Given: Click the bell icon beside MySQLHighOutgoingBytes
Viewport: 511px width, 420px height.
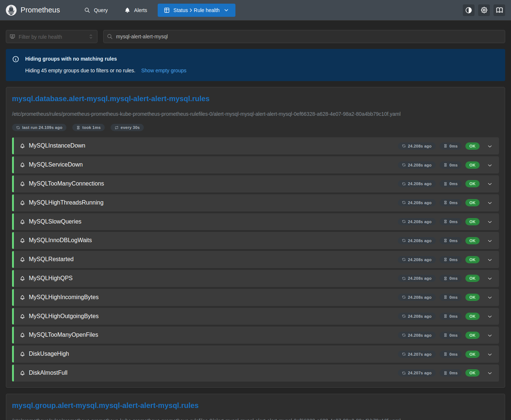Looking at the screenshot, I should 22,316.
